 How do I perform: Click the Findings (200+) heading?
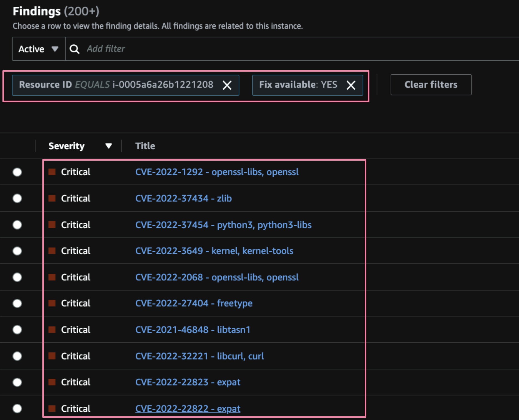(x=56, y=11)
